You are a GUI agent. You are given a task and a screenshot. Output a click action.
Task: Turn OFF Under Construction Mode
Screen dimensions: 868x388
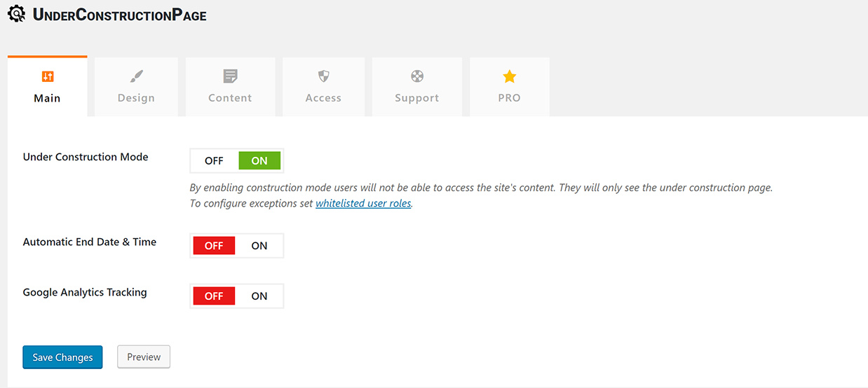214,161
